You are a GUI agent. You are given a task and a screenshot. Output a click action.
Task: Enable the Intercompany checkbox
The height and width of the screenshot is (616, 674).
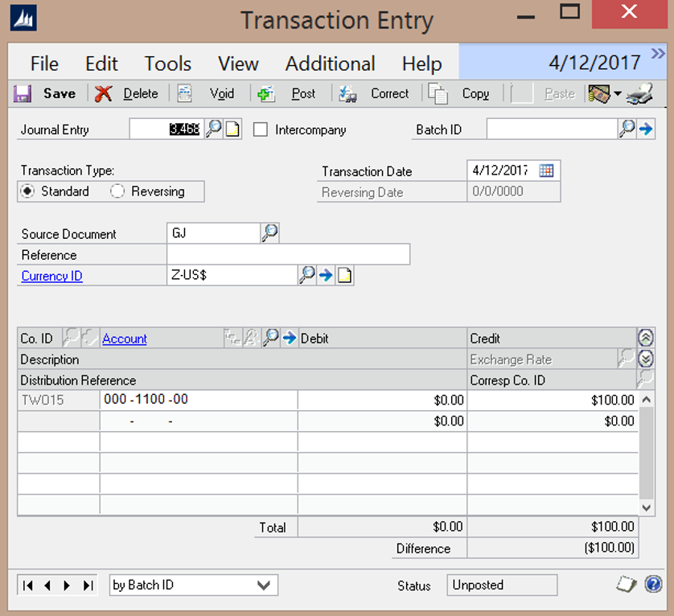(261, 129)
